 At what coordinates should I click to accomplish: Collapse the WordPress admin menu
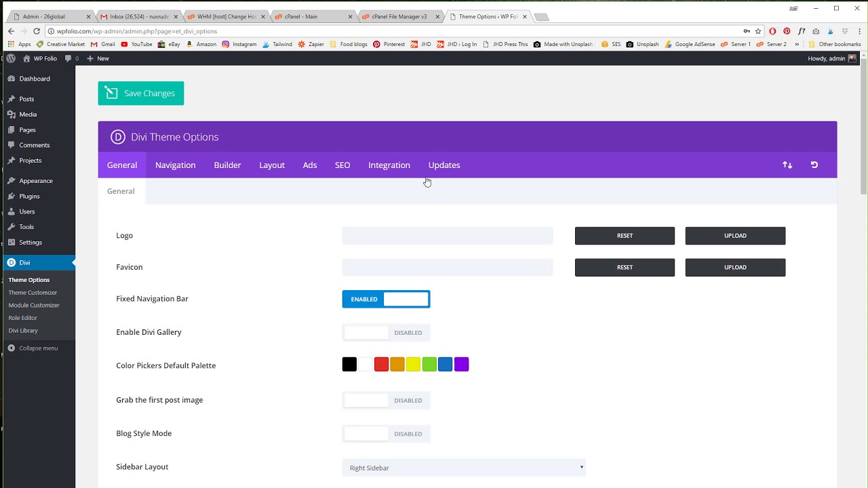(33, 348)
